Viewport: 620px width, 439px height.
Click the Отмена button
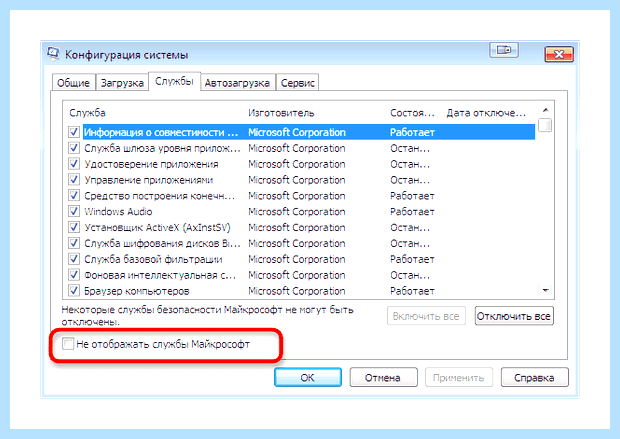(x=384, y=377)
